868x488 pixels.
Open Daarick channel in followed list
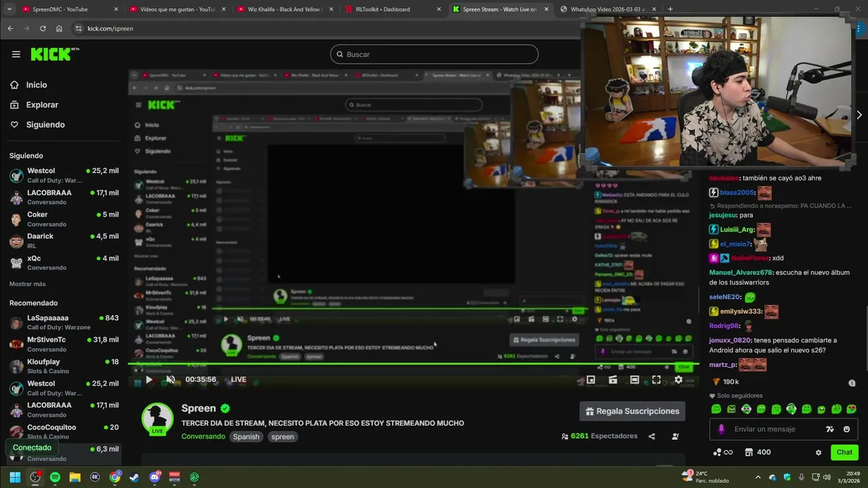64,241
